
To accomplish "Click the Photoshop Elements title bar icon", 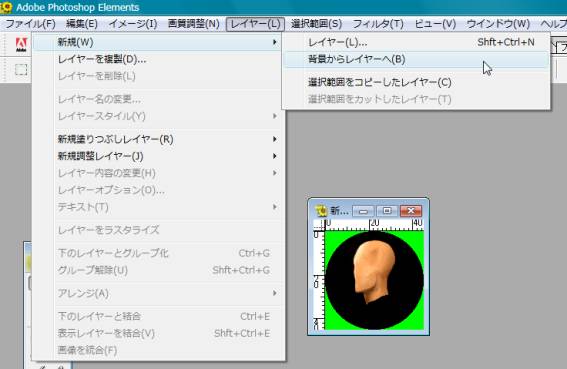I will (6, 7).
